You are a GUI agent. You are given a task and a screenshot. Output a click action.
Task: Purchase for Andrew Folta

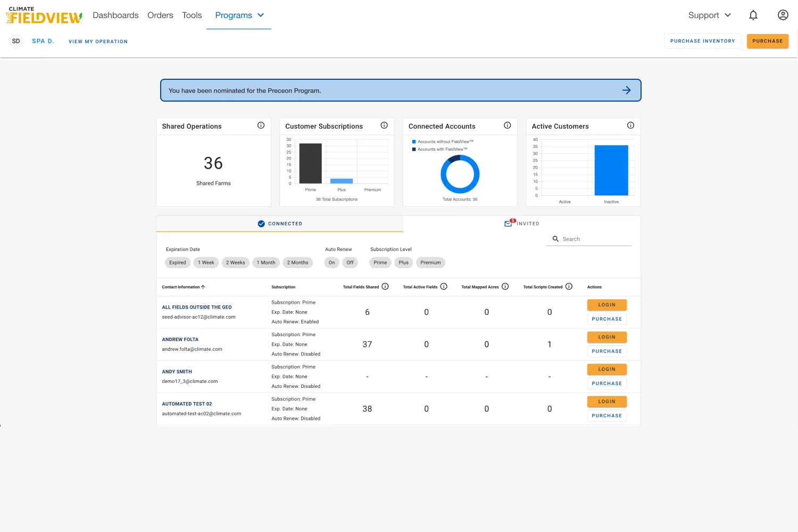click(607, 351)
